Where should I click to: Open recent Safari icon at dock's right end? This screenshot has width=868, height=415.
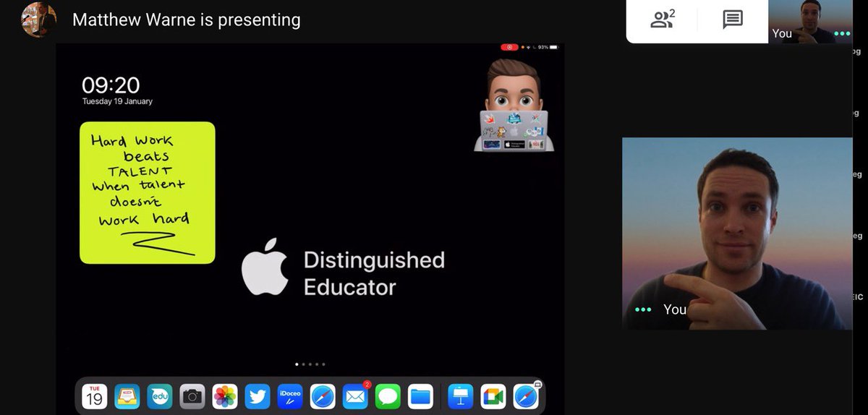[526, 396]
